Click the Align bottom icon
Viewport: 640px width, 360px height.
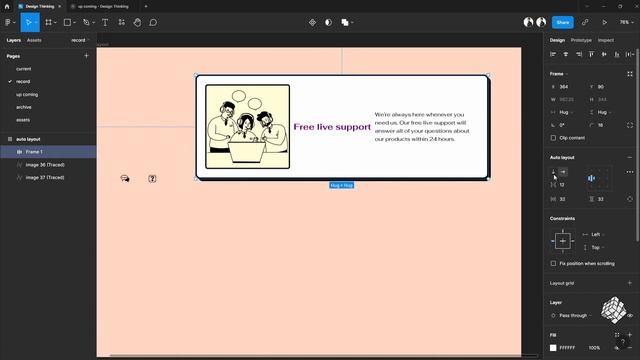tap(617, 54)
